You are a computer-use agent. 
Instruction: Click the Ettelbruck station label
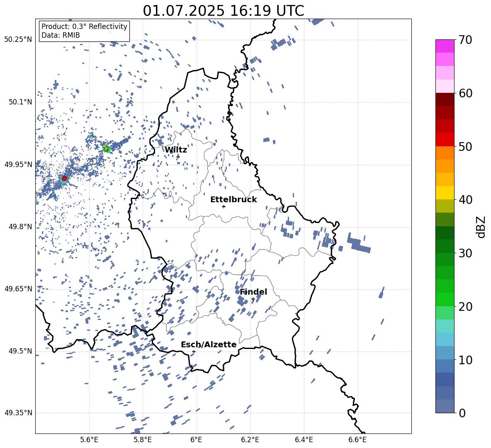(x=233, y=200)
